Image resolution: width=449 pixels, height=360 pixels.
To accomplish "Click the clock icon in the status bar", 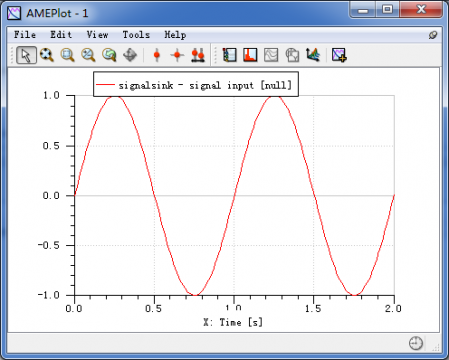I will tap(416, 343).
